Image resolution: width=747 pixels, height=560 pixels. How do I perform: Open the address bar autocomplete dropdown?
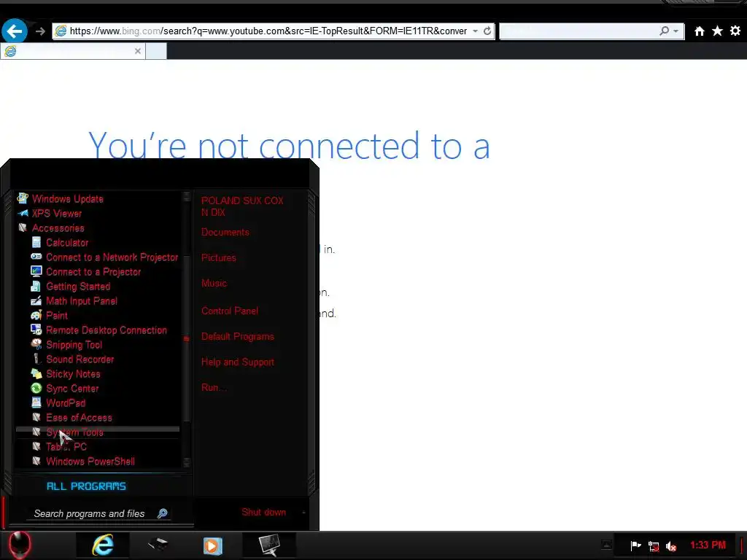tap(475, 31)
